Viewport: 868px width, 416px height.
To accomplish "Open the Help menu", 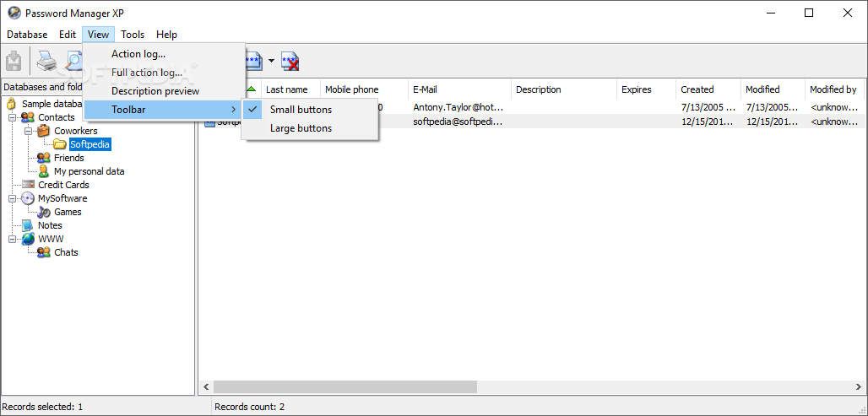I will click(x=166, y=35).
